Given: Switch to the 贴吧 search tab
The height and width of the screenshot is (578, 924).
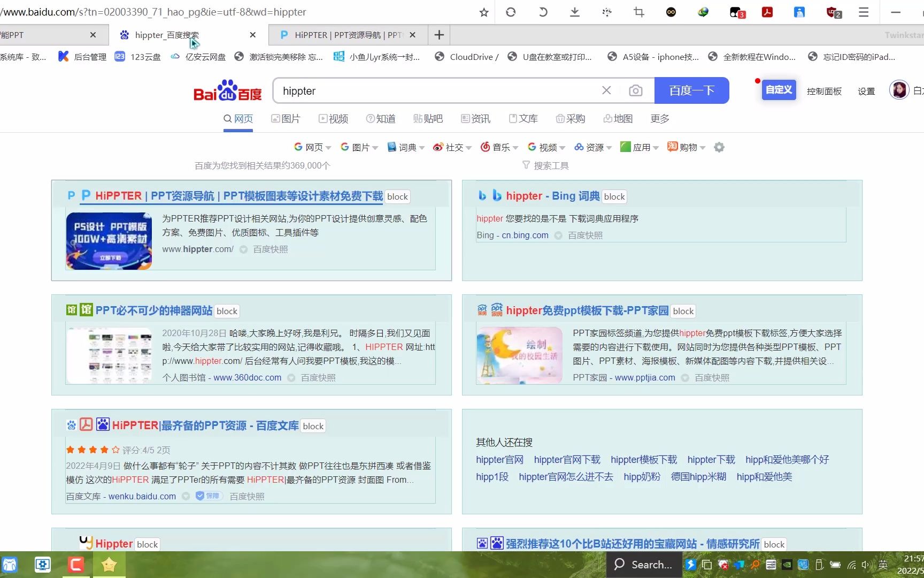Looking at the screenshot, I should pos(428,119).
